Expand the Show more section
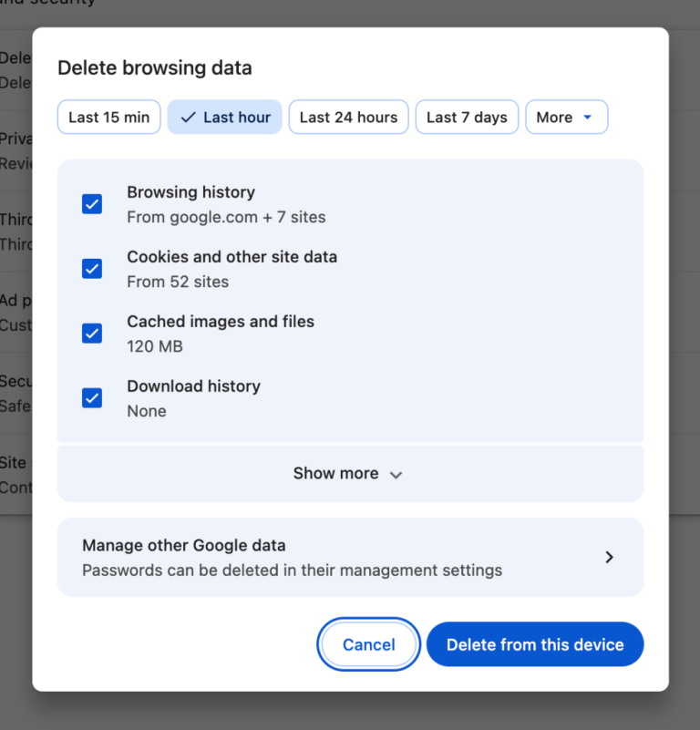The height and width of the screenshot is (730, 700). point(349,473)
